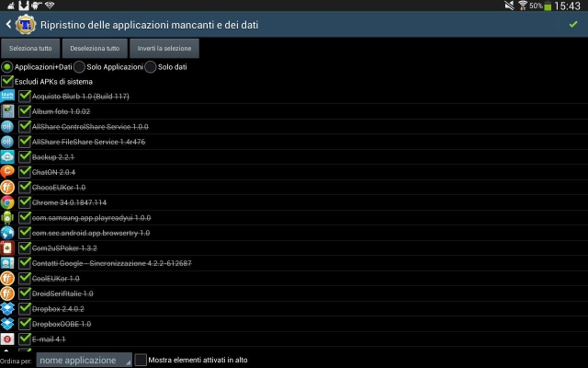This screenshot has width=588, height=368.
Task: Tap the AllShare ControlShare Service icon
Action: (x=7, y=127)
